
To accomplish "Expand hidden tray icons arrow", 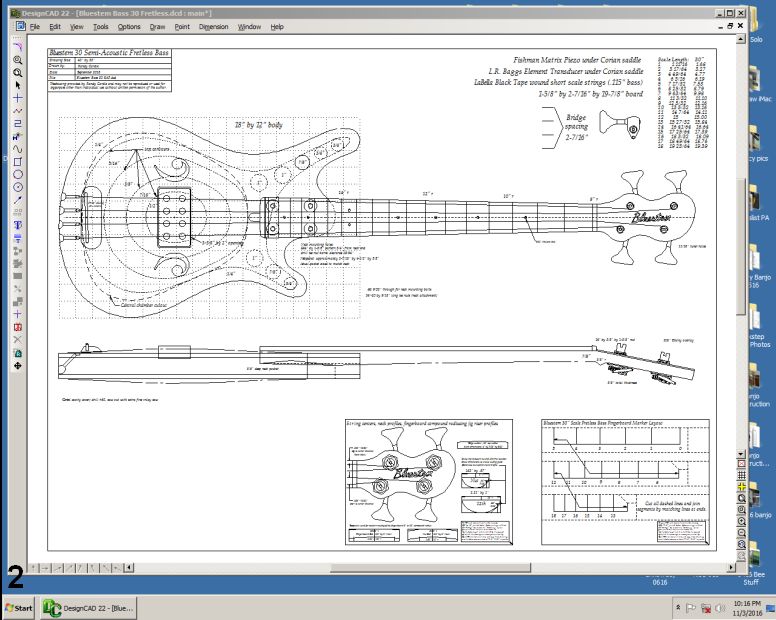I will click(x=678, y=608).
